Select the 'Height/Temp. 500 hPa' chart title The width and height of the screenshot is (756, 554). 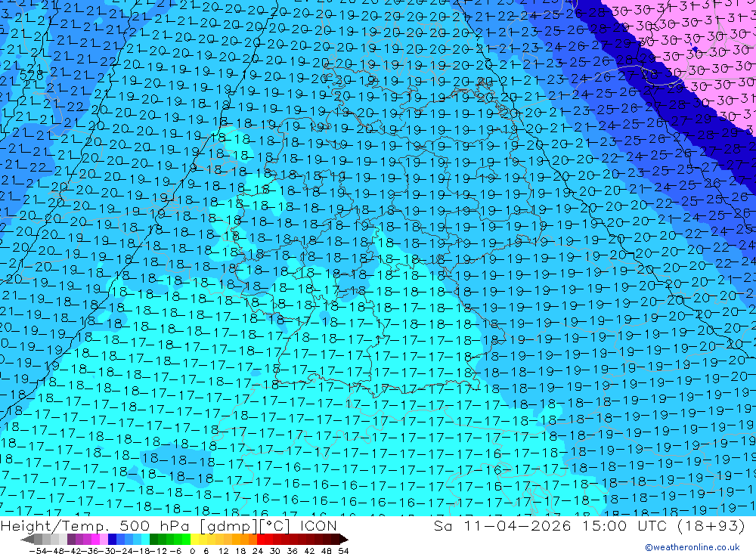[x=97, y=525]
